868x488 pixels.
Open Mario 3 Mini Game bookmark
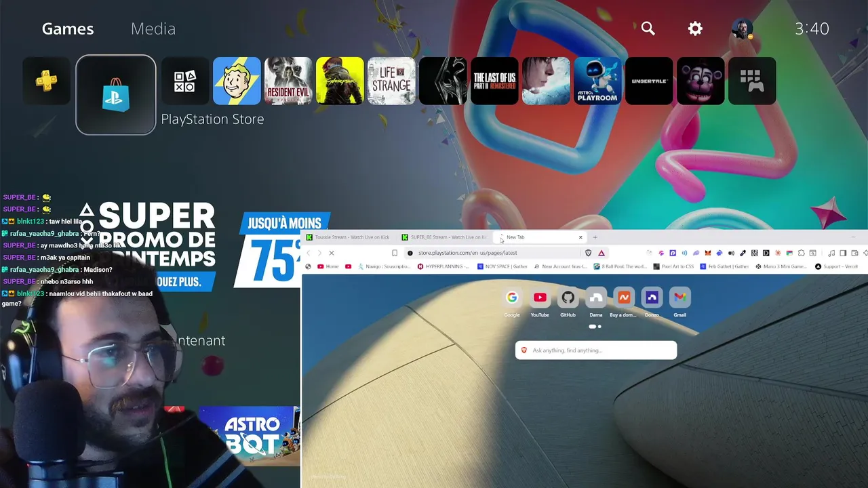(781, 266)
